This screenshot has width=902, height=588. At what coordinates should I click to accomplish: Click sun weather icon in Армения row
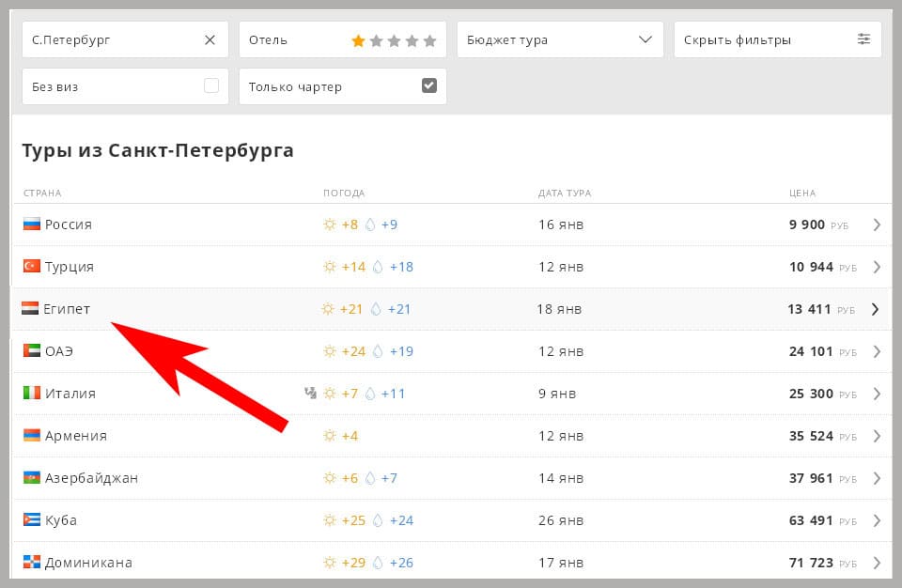330,436
